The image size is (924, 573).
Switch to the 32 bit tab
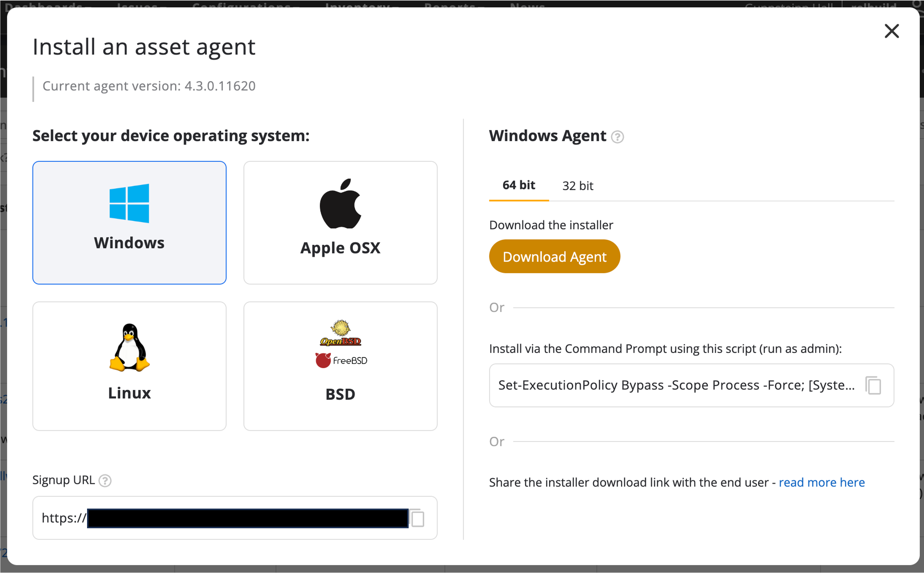[x=577, y=186]
